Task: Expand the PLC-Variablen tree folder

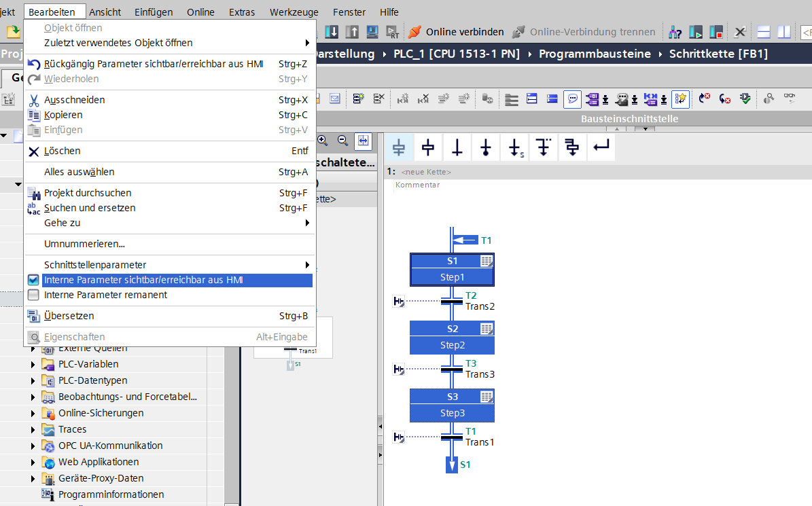Action: click(x=33, y=364)
